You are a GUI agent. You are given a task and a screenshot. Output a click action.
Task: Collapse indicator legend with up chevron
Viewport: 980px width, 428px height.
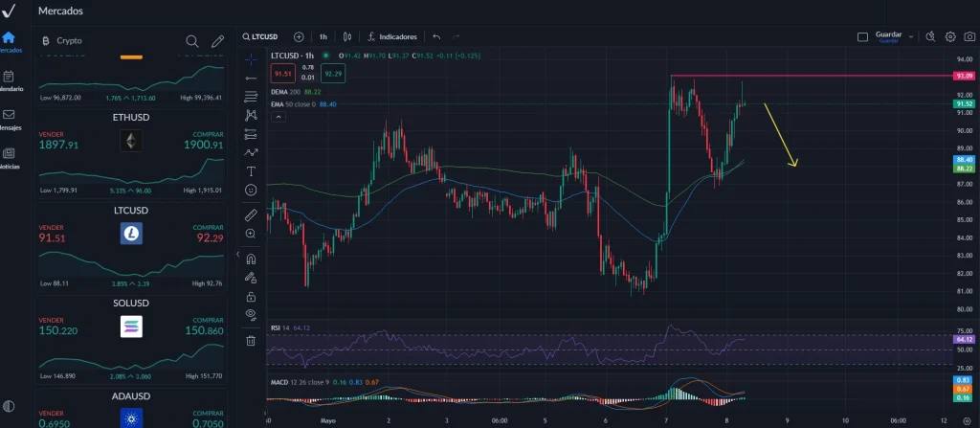[278, 117]
